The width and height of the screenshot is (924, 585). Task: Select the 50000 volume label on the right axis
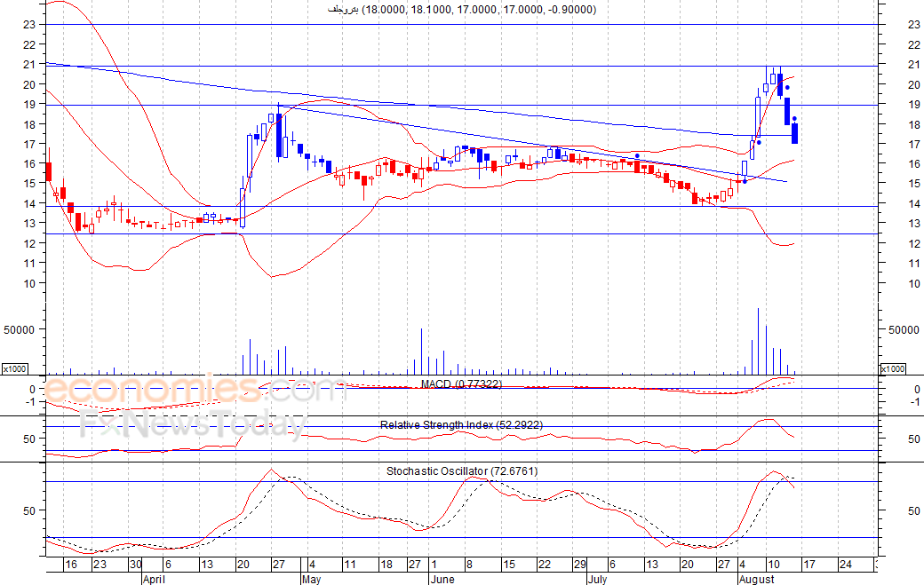click(904, 330)
